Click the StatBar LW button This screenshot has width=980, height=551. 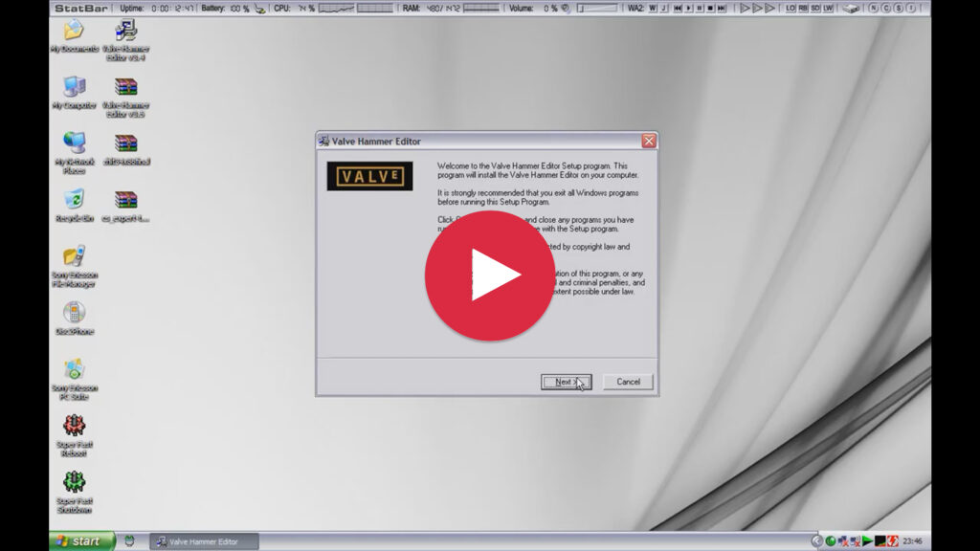(x=828, y=8)
